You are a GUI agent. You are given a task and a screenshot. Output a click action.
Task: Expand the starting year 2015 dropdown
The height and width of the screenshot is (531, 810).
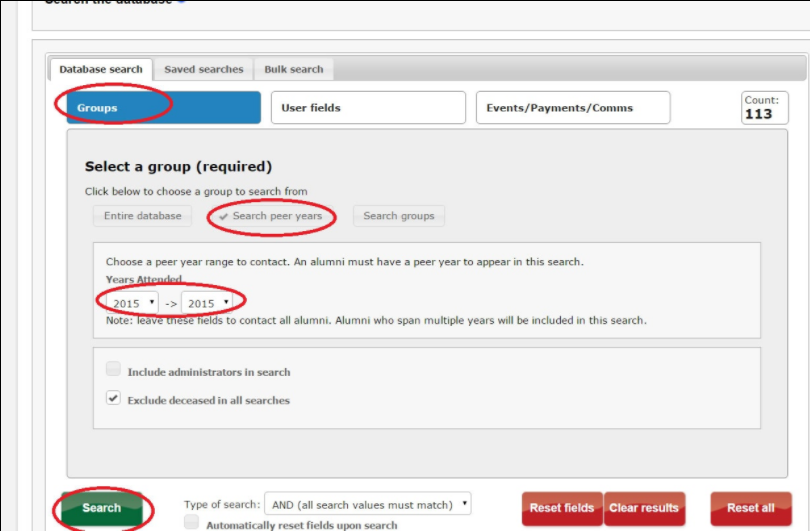tap(132, 302)
